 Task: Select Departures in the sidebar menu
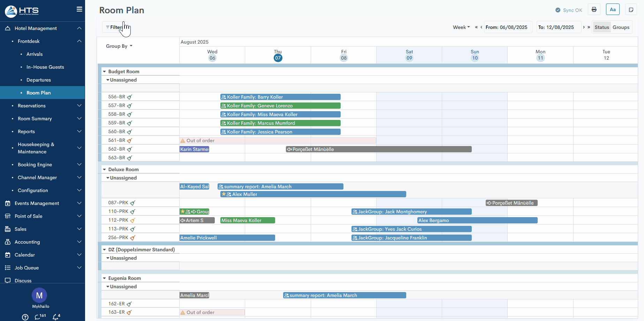coord(39,80)
